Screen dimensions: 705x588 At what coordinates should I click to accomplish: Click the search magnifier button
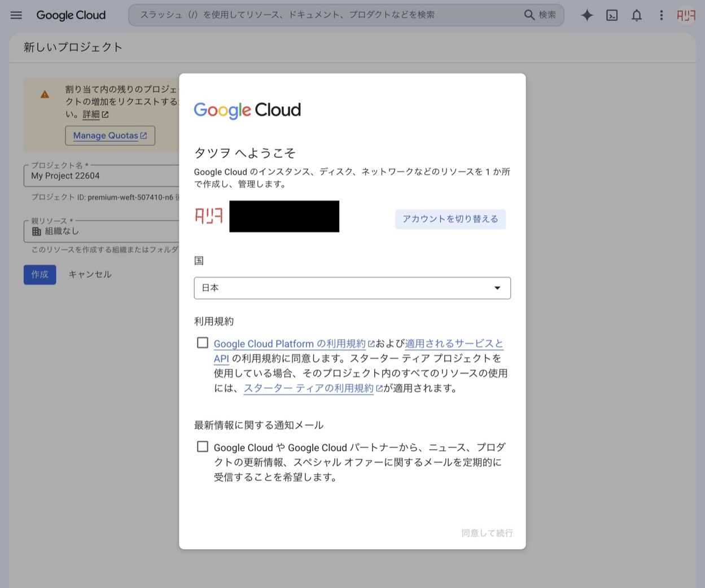coord(540,15)
